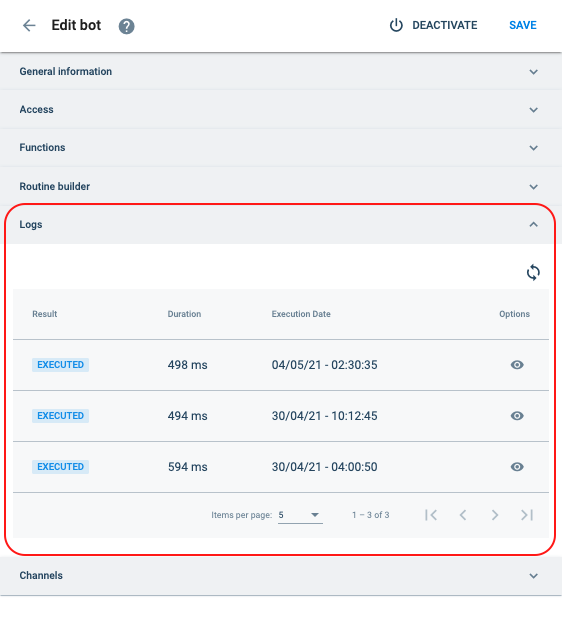Refresh the logs with the sync icon
Viewport: 562px width, 630px height.
pos(533,272)
